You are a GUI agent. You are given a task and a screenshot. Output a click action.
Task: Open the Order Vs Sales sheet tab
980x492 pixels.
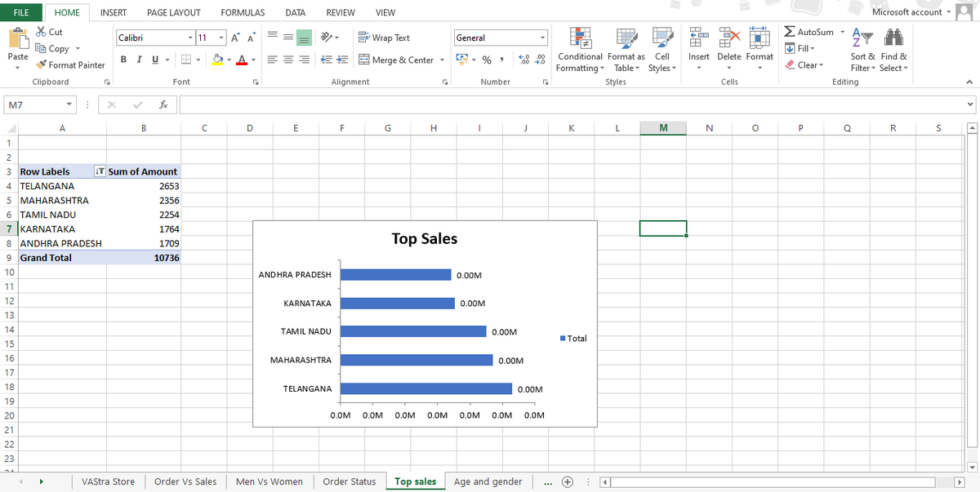[185, 481]
